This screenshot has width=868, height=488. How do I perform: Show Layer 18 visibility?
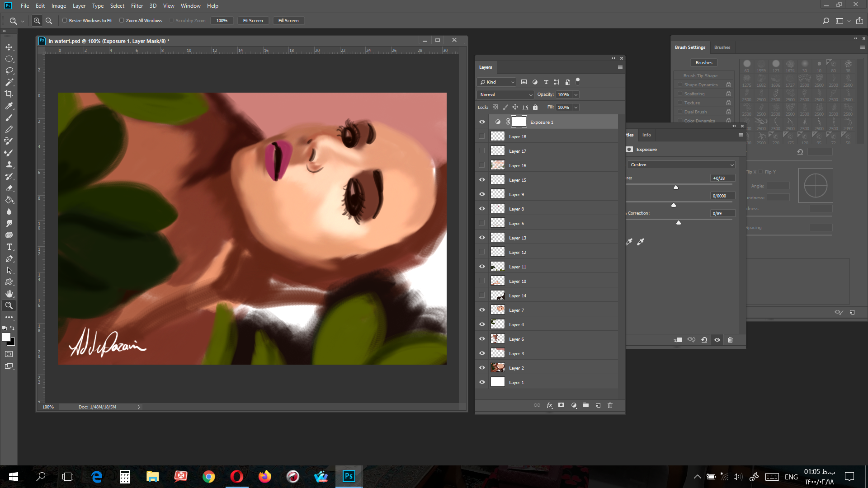482,136
